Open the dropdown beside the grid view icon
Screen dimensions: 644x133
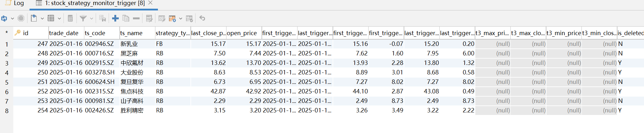59,18
